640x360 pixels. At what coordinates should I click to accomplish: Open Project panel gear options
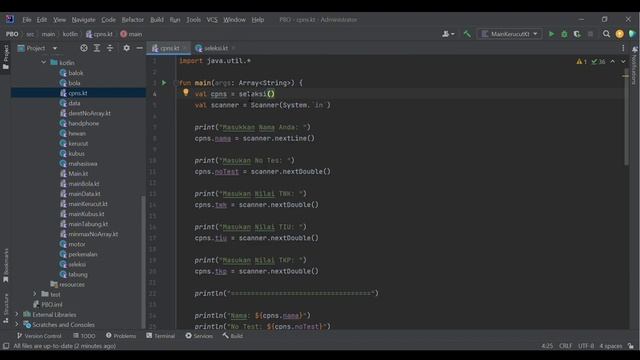click(127, 48)
